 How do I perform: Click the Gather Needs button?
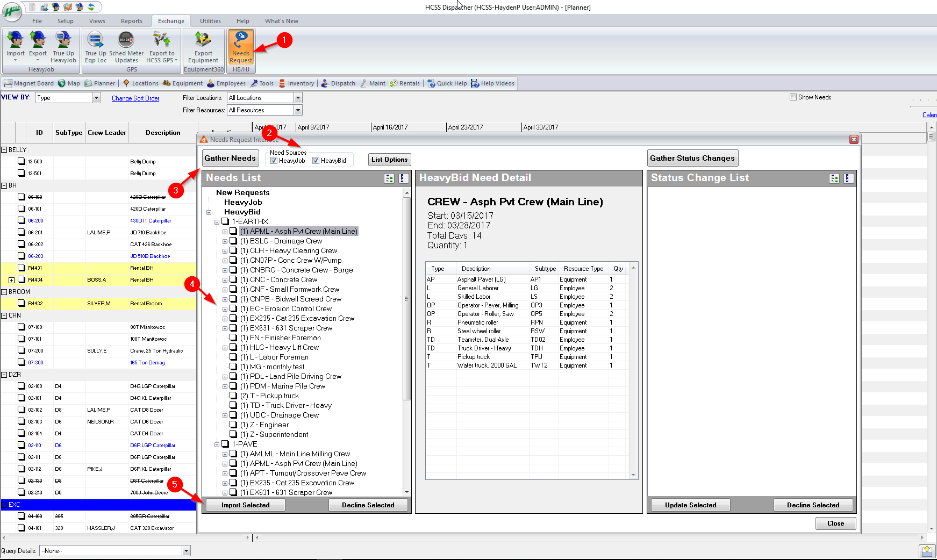(x=230, y=158)
